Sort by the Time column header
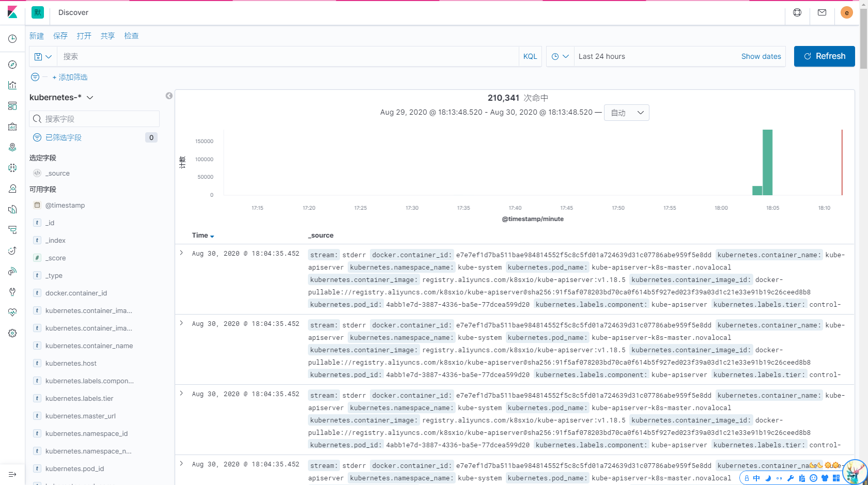Screen dimensions: 868x485 (203, 235)
